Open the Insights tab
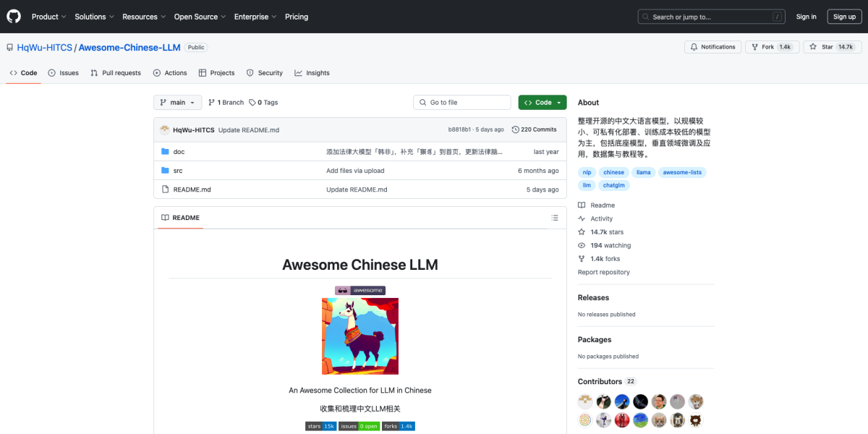Screen dimensions: 868x434 312,72
